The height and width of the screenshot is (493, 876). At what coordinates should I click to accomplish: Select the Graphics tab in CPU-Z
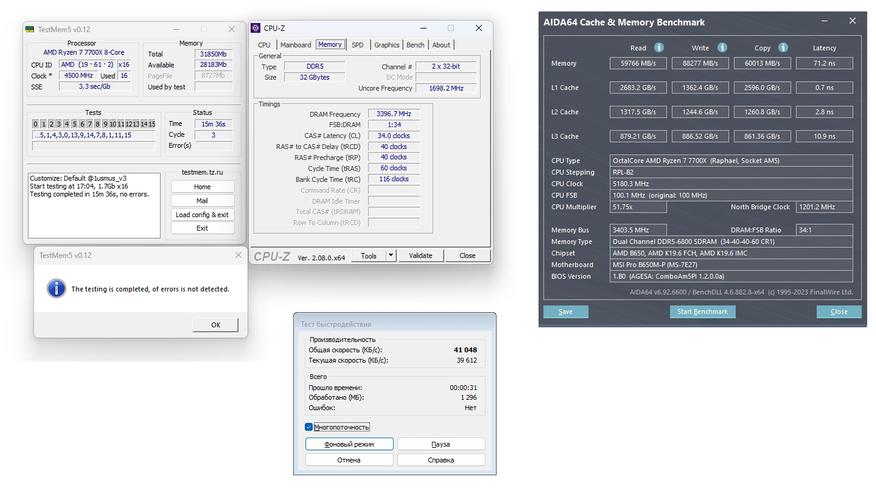[x=387, y=45]
